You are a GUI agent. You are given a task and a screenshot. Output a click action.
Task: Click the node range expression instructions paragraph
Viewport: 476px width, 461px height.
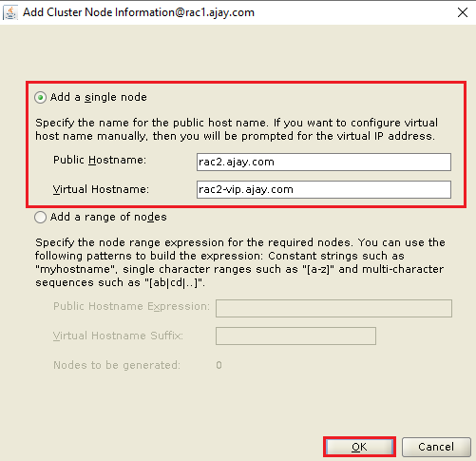click(x=240, y=262)
